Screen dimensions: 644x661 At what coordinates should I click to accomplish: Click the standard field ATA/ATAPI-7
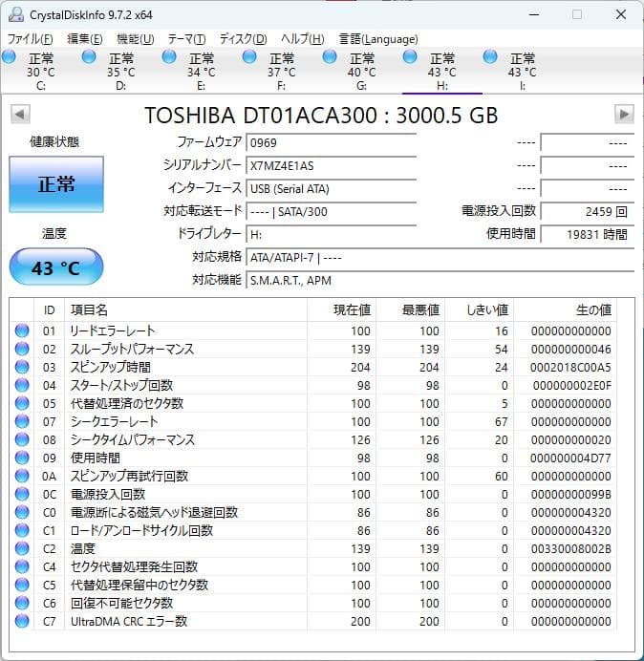coord(440,257)
